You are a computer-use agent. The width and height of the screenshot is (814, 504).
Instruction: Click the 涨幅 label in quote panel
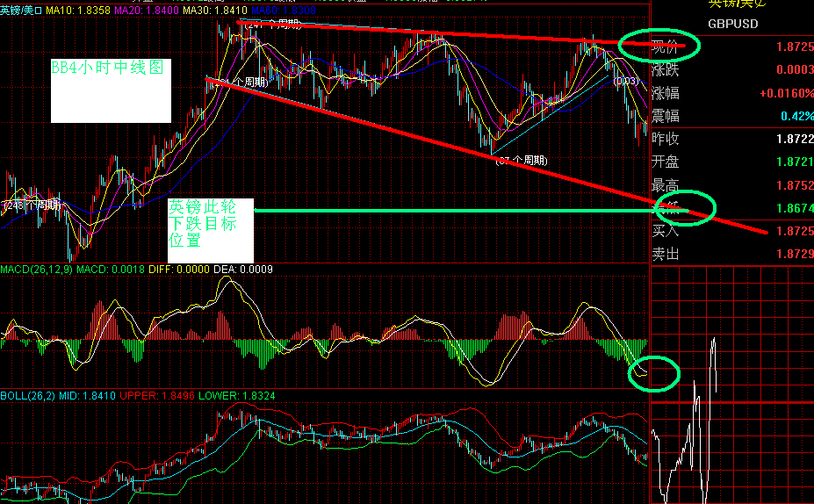click(665, 93)
